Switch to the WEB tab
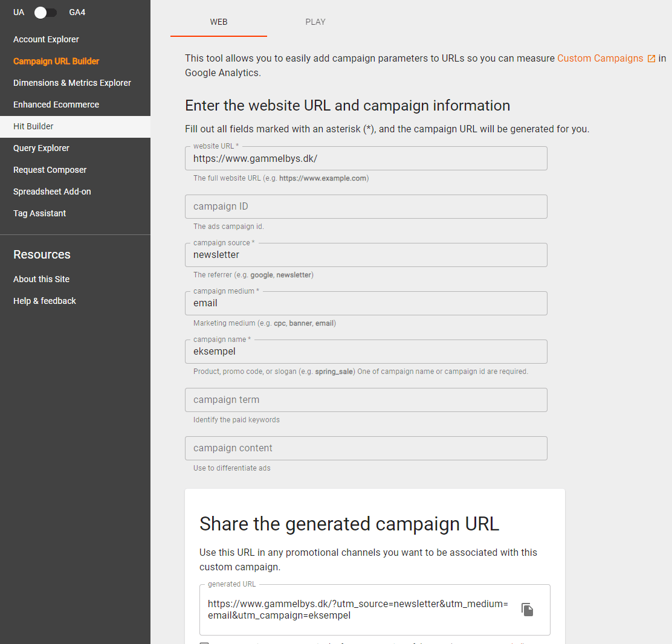The image size is (672, 644). pyautogui.click(x=219, y=22)
